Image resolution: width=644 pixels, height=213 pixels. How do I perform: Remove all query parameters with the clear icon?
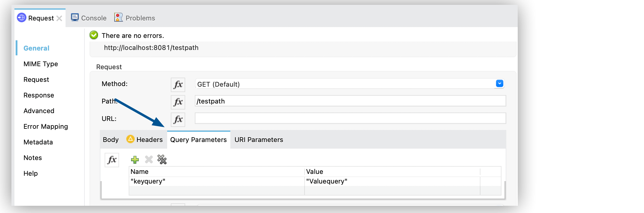tap(162, 160)
